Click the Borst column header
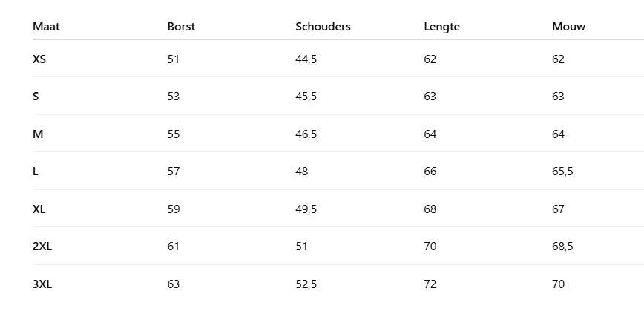The height and width of the screenshot is (323, 644). [181, 27]
